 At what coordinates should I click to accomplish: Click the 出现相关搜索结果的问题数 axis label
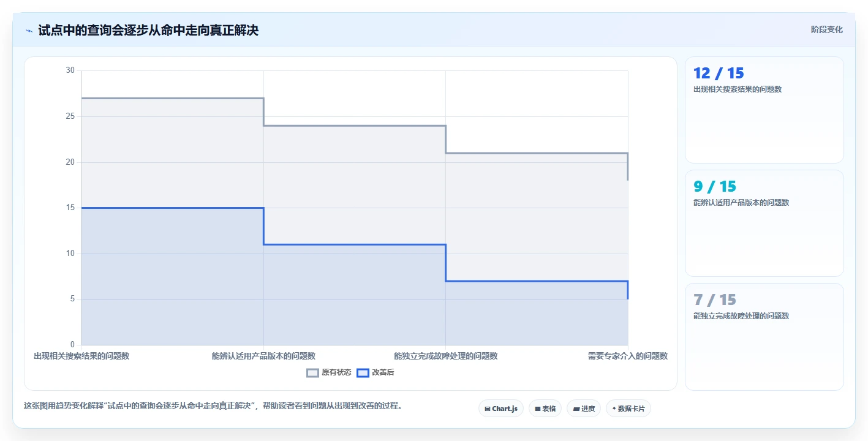[x=81, y=356]
